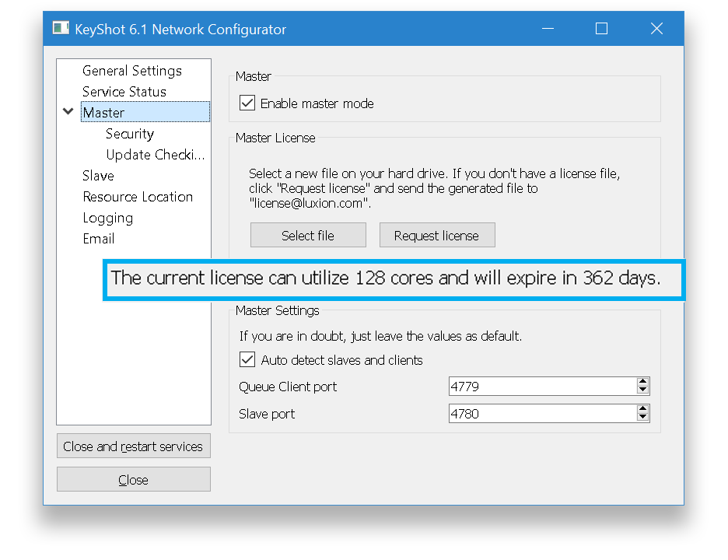The image size is (728, 560).
Task: Toggle Enable master mode checkbox
Action: 247,103
